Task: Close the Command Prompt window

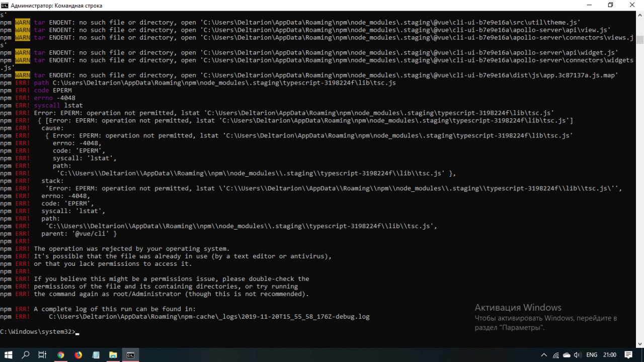Action: pyautogui.click(x=633, y=5)
